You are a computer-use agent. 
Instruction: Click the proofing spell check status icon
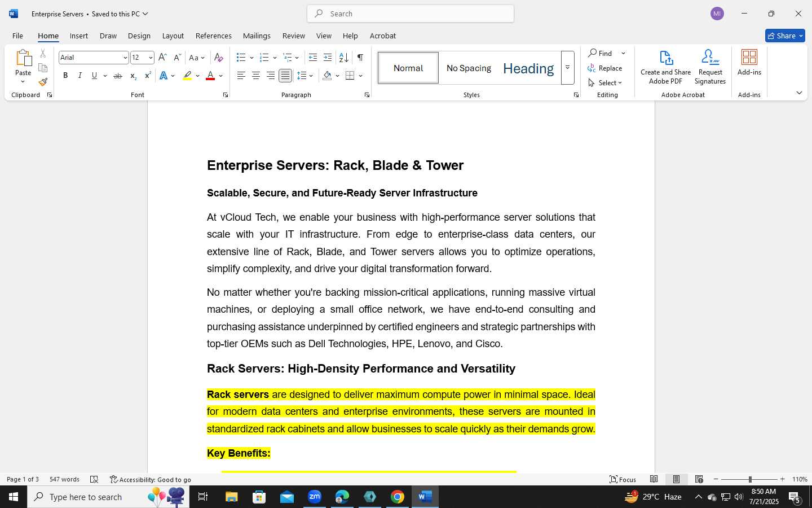94,479
